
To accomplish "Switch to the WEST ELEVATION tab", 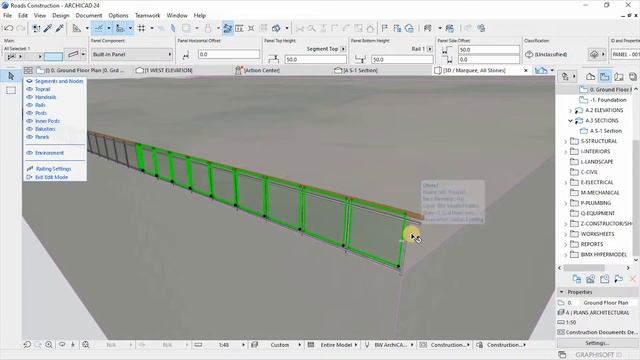I will (x=164, y=71).
